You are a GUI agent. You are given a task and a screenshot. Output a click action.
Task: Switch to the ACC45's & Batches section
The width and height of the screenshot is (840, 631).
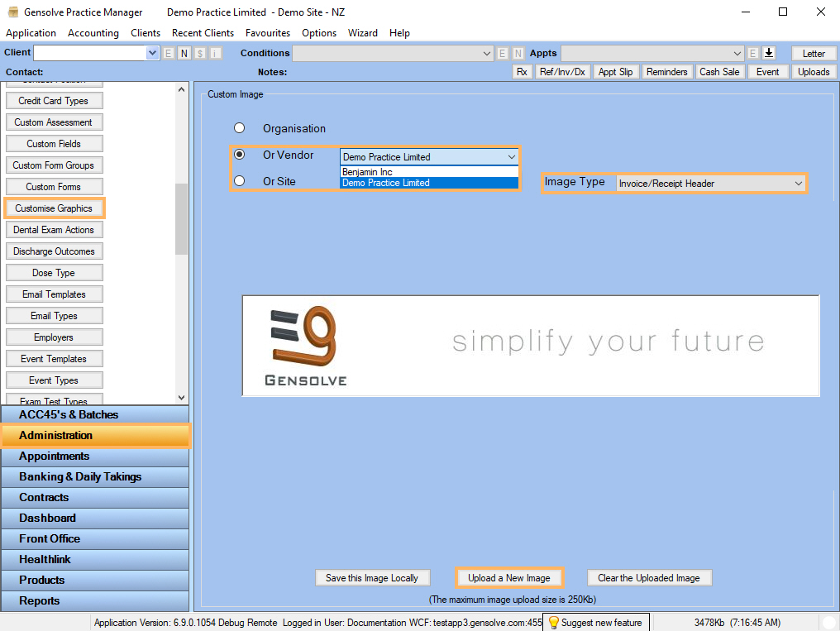(95, 414)
